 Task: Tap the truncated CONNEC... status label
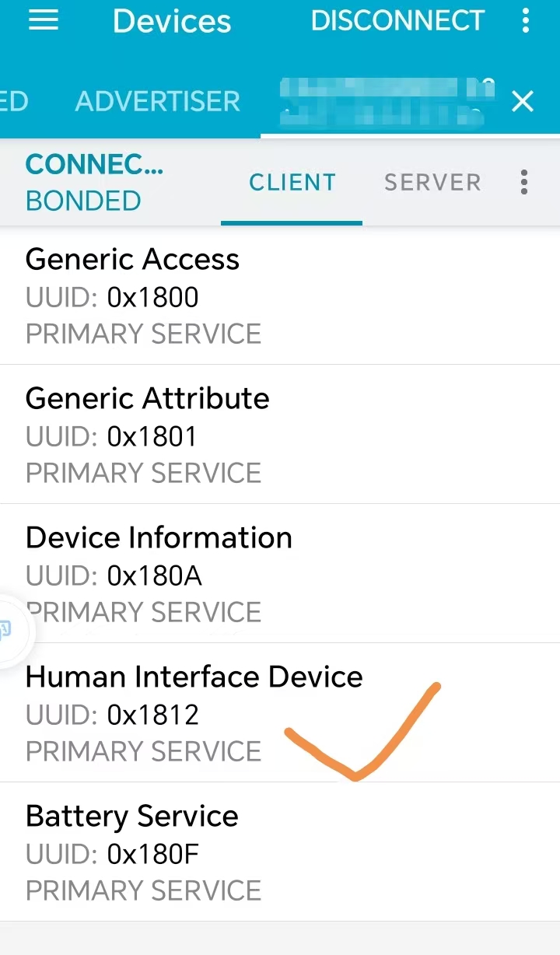94,164
